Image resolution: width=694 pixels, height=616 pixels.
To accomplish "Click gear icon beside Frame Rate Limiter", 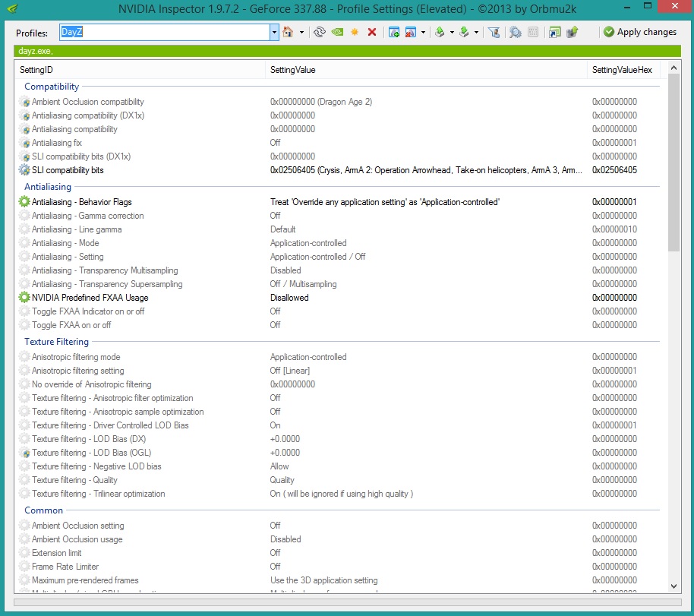I will point(24,567).
